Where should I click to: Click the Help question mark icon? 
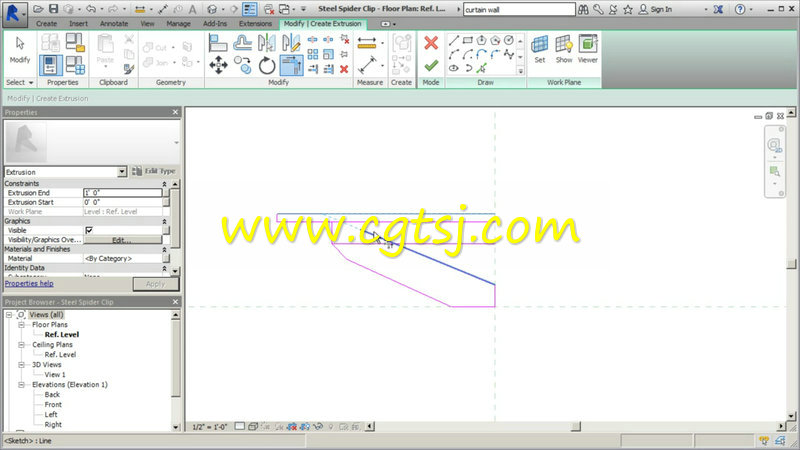(x=740, y=9)
